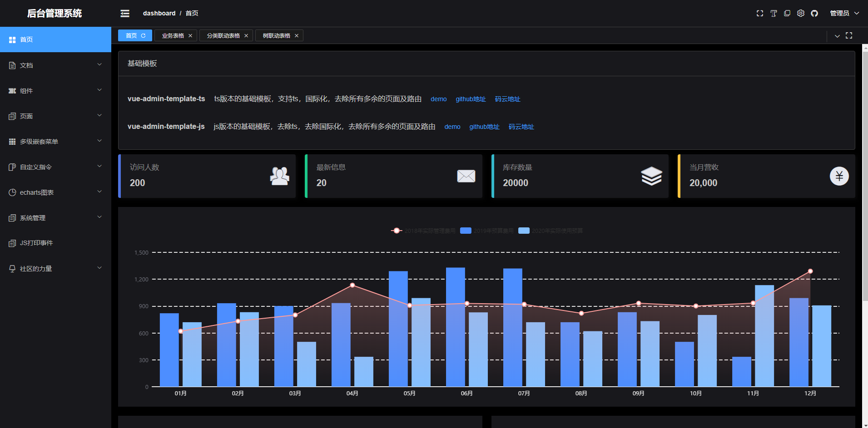Click the settings gear icon in header
The height and width of the screenshot is (428, 868).
801,13
